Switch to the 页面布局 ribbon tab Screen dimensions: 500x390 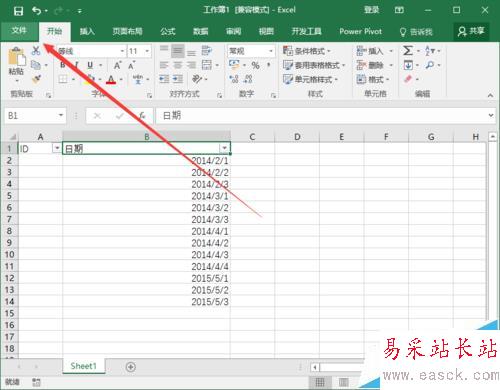(x=127, y=31)
